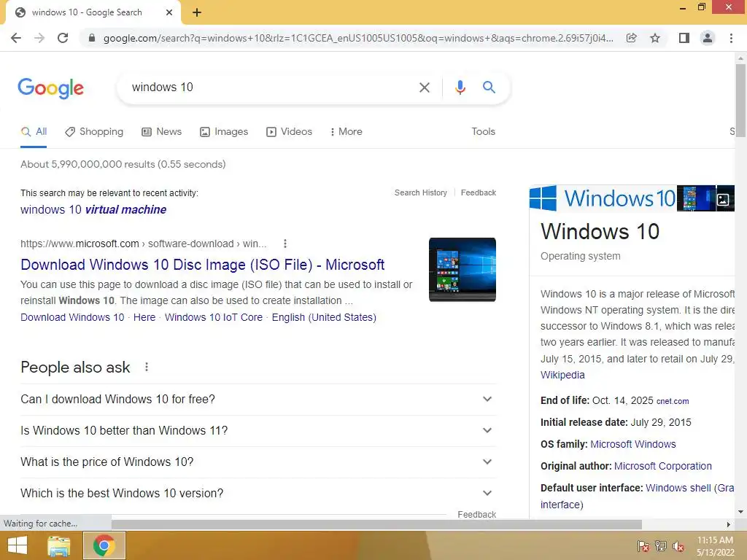747x560 pixels.
Task: Open the Windows 10 screenshot thumbnail in the panel
Action: 696,198
